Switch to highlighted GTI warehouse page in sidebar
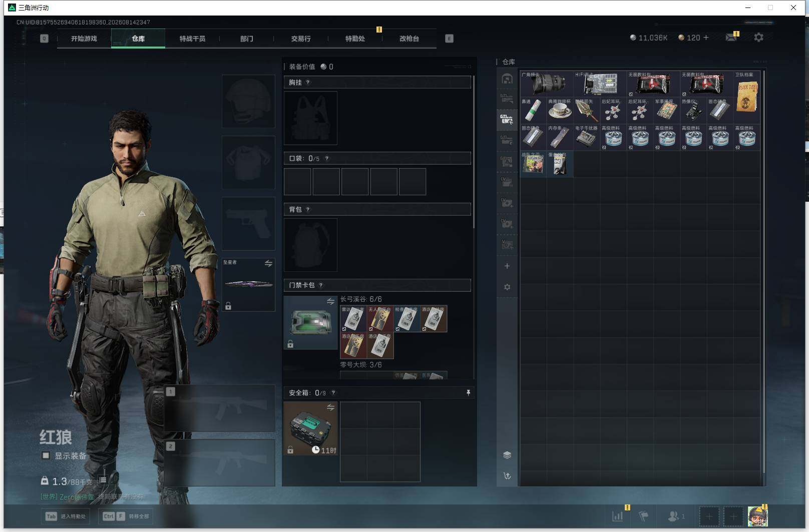The image size is (809, 532). tap(507, 119)
